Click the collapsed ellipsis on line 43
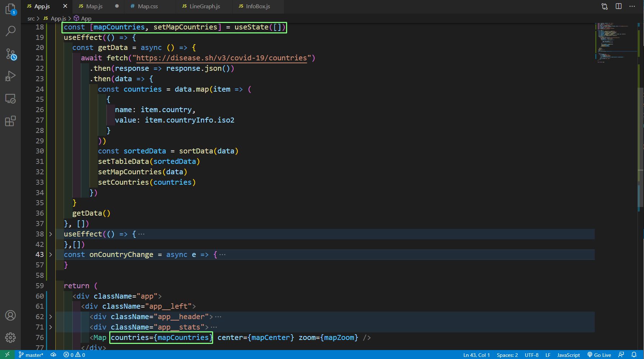Screen dimensions: 644x359 coord(222,255)
